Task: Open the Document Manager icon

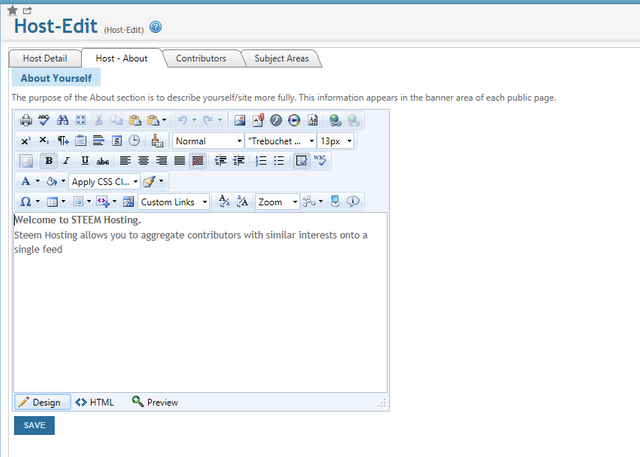Action: [258, 120]
